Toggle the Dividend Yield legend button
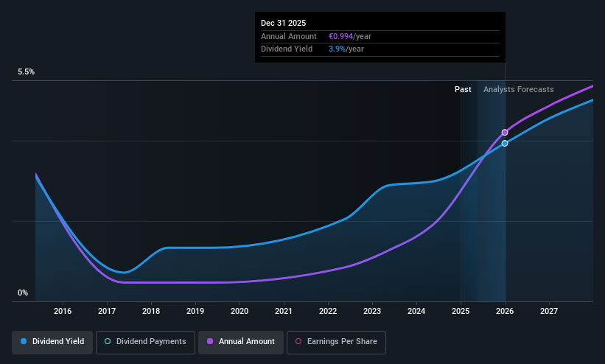Viewport: 605px width, 364px height. (52, 342)
